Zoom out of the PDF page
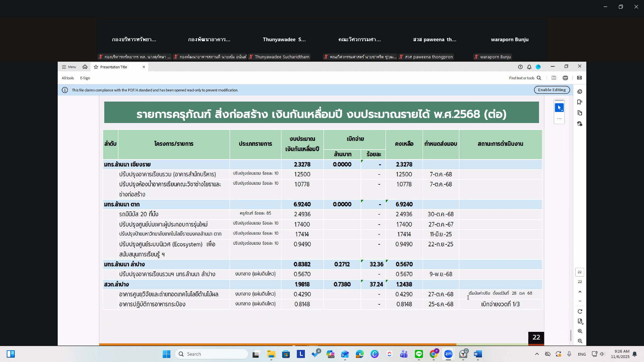 580,341
